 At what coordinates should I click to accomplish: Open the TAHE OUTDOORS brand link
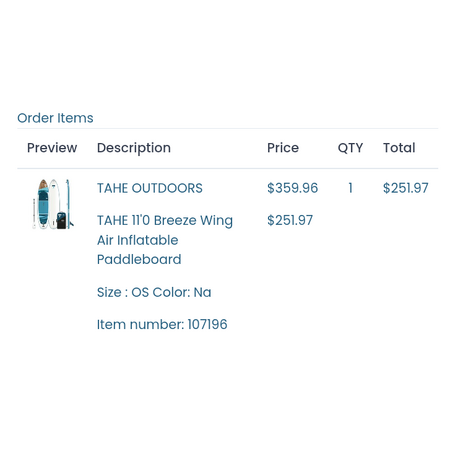[x=150, y=188]
